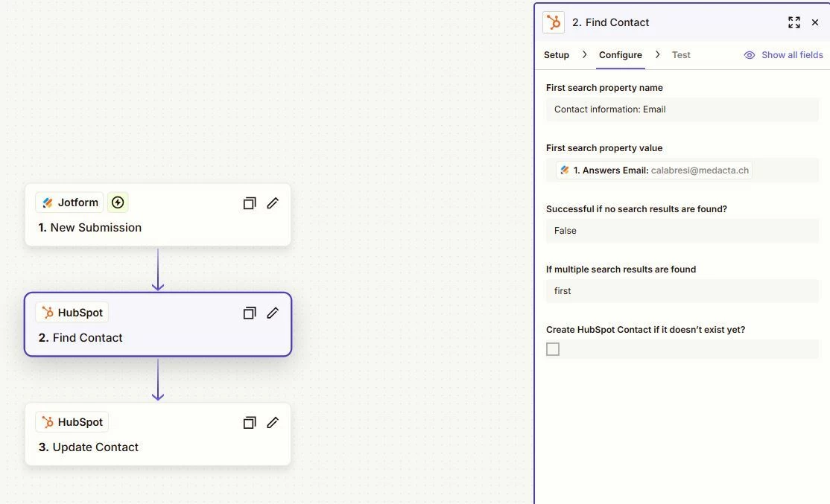Duplicate the New Submission step
Image resolution: width=830 pixels, height=504 pixels.
point(250,203)
